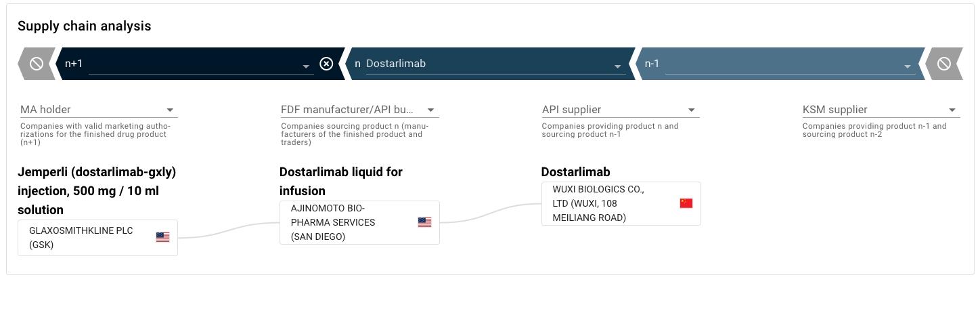The width and height of the screenshot is (980, 309).
Task: Click the Jemperli injection product heading
Action: point(97,191)
